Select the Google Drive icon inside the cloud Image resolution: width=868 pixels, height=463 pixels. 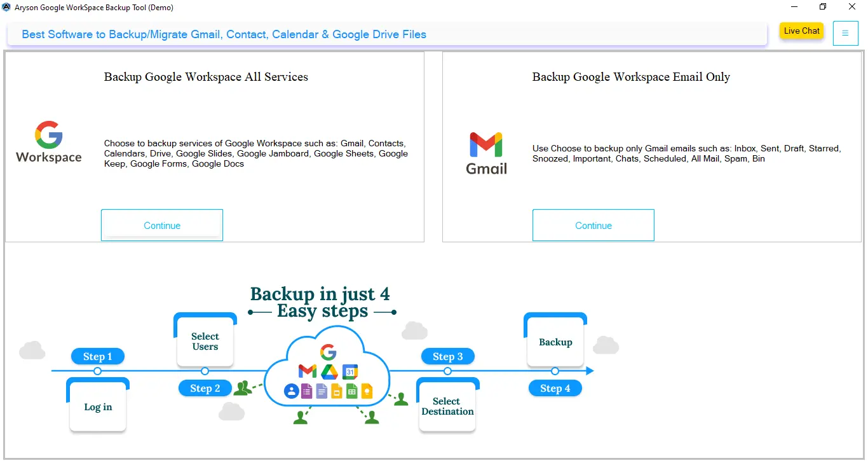330,371
